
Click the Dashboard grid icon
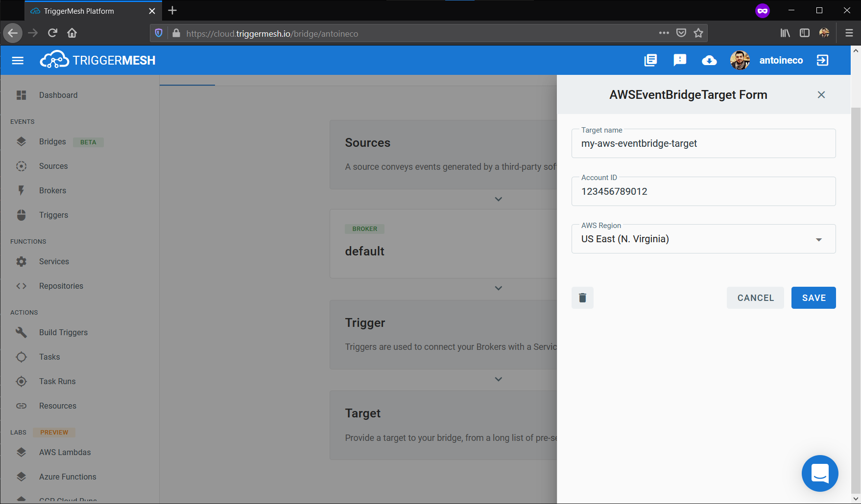pos(21,95)
